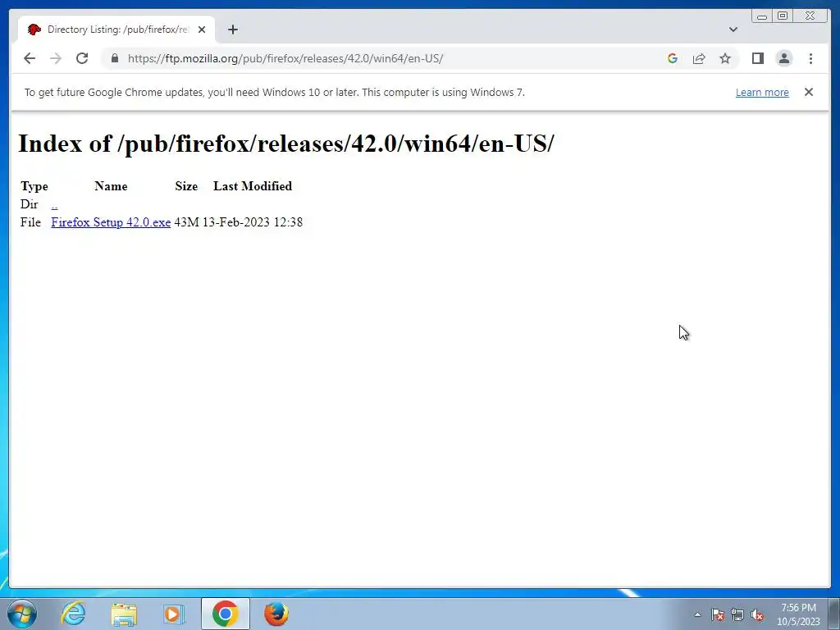Click the Type column header
The image size is (840, 630).
pyautogui.click(x=34, y=186)
